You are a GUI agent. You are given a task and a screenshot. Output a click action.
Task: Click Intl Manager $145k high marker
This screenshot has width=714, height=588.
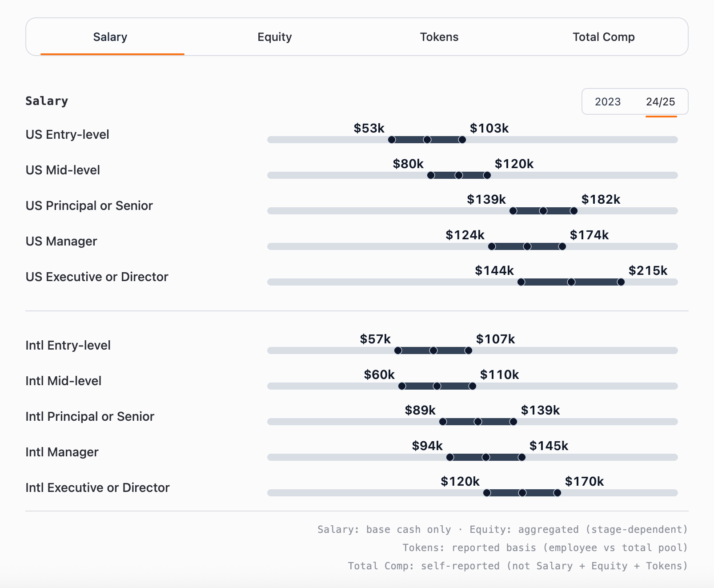click(522, 457)
